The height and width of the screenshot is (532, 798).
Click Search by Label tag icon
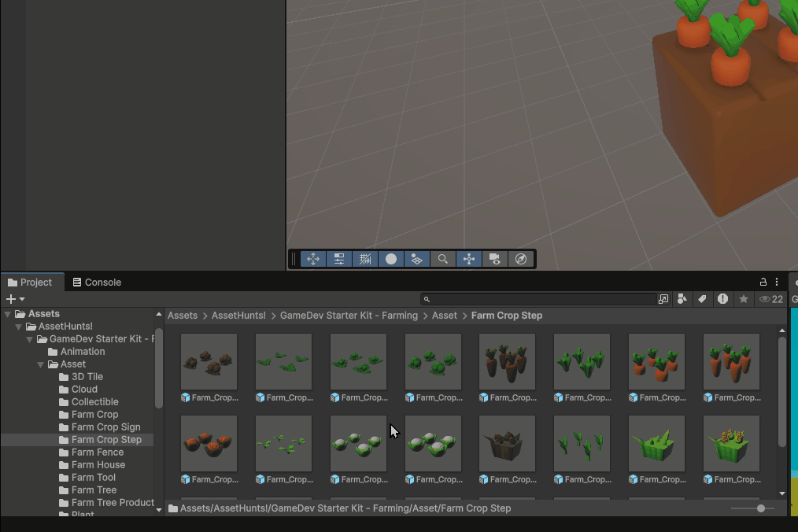tap(702, 299)
